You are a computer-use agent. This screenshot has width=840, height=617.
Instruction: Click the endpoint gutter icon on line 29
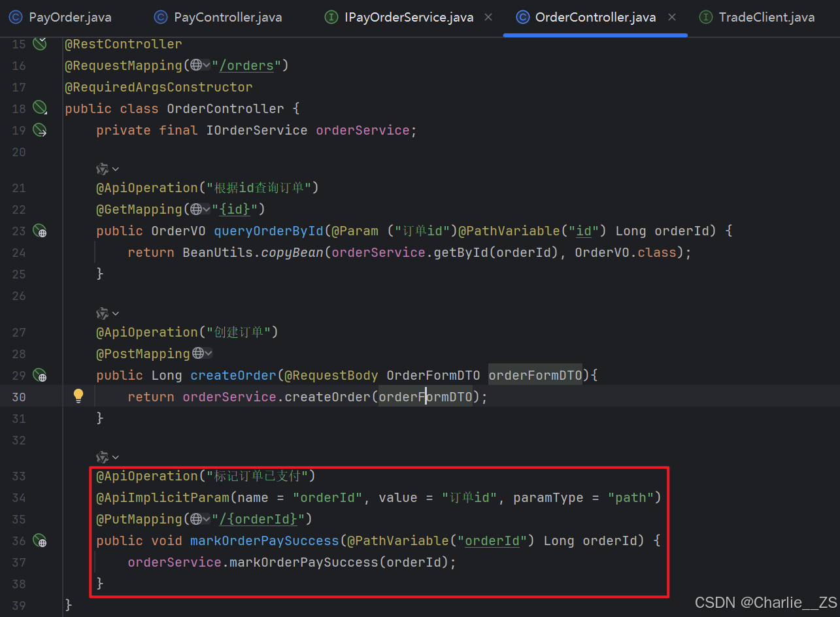click(40, 375)
